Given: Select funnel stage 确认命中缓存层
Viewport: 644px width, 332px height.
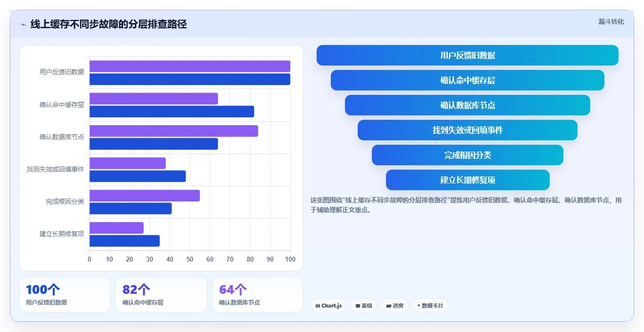Looking at the screenshot, I should pyautogui.click(x=468, y=80).
